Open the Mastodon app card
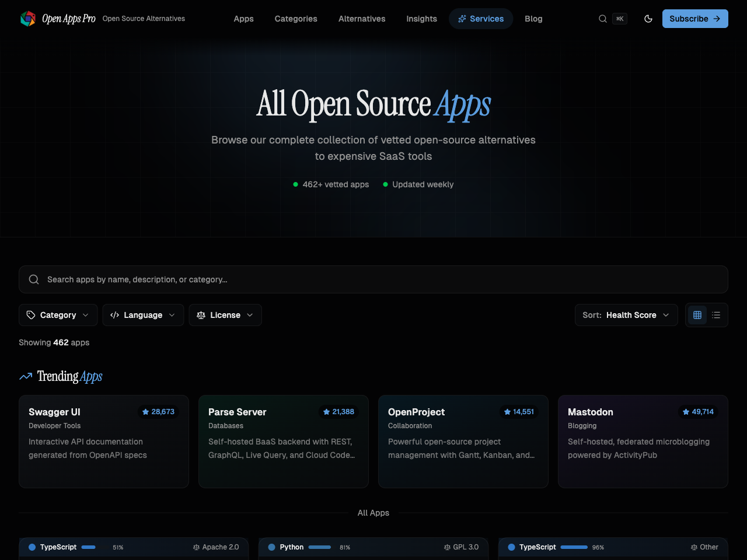This screenshot has width=747, height=560. (643, 442)
